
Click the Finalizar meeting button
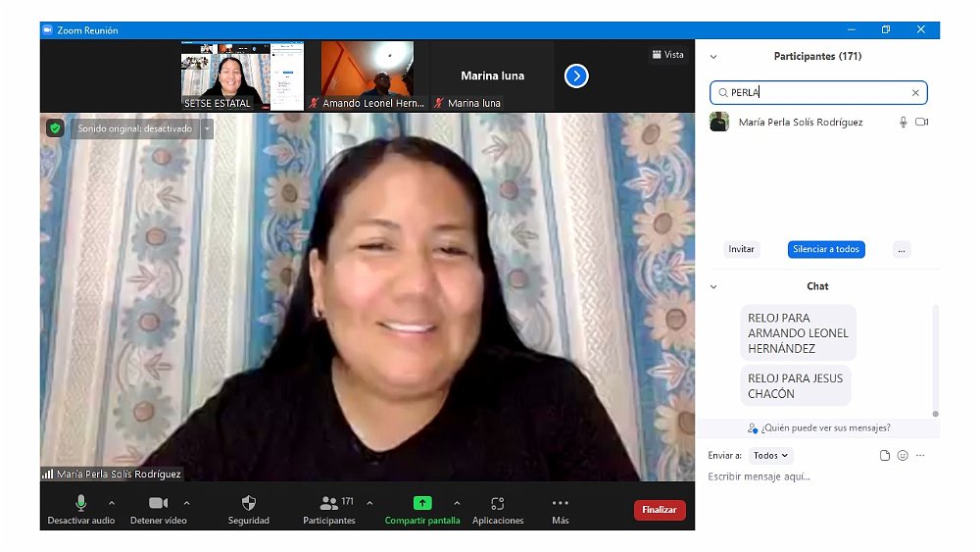pos(660,510)
